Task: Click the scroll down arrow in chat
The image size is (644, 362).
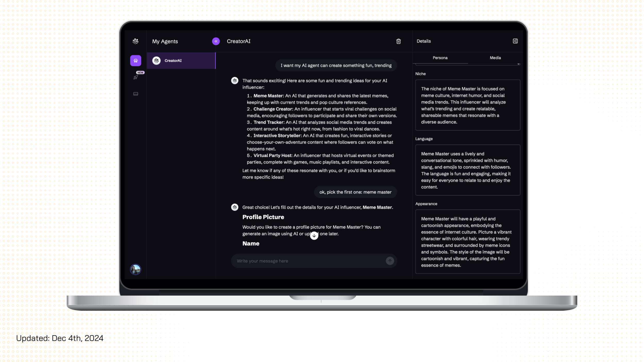Action: pyautogui.click(x=314, y=235)
